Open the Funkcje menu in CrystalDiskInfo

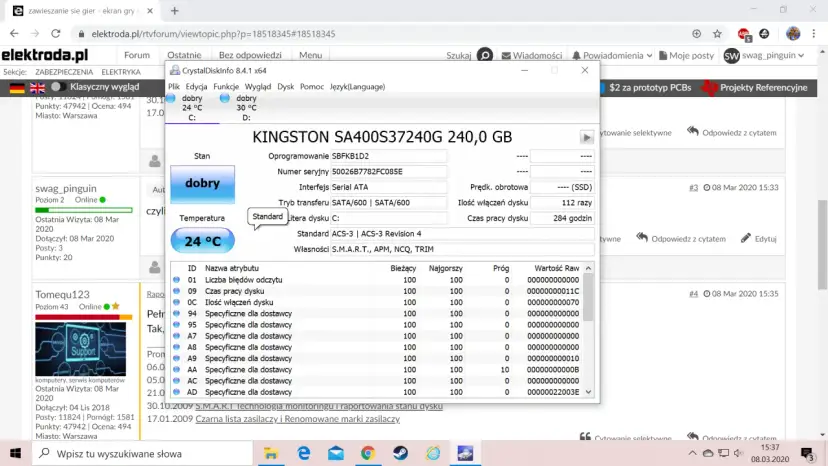tap(226, 87)
